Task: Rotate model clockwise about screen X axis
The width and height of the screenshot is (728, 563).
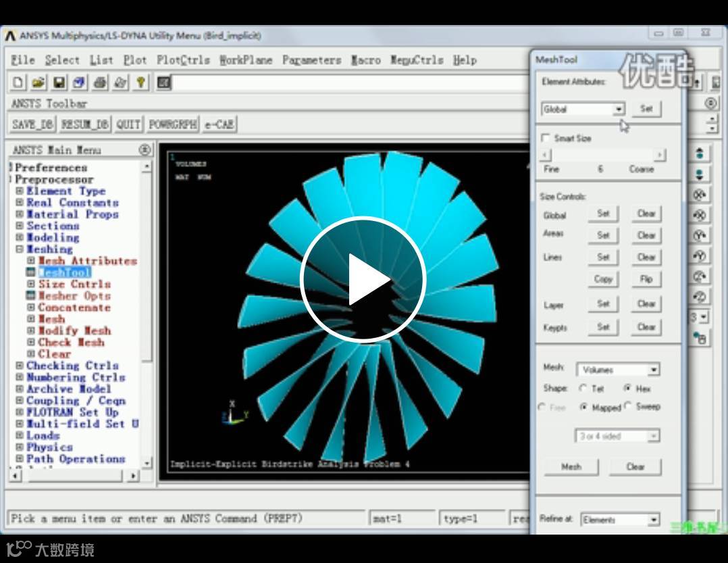Action: 700,195
